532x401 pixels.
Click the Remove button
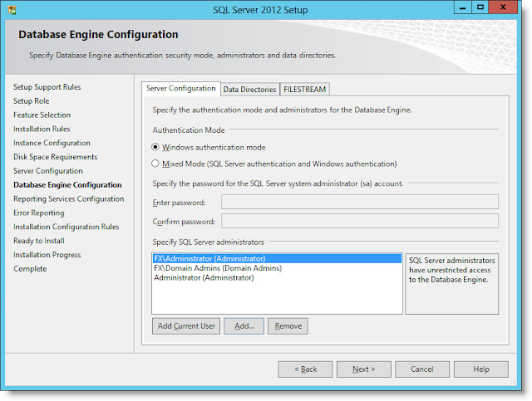[x=288, y=326]
